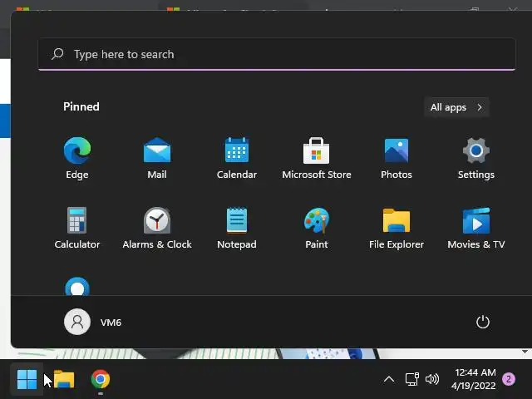
Task: Click the Type here to search field
Action: click(x=277, y=54)
